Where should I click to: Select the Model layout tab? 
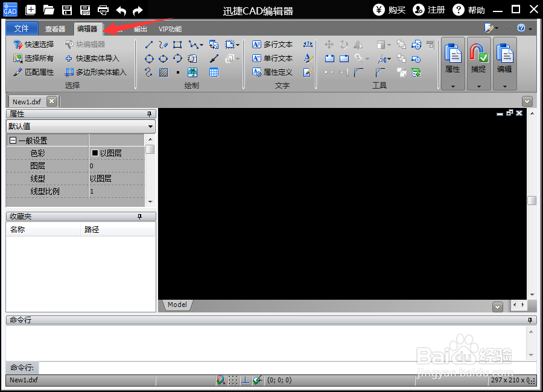point(177,305)
